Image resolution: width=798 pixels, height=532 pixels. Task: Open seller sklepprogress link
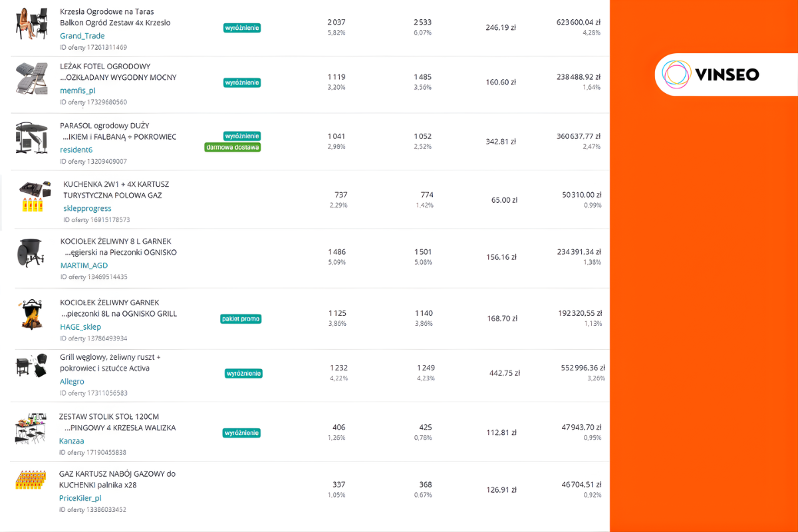pyautogui.click(x=87, y=209)
